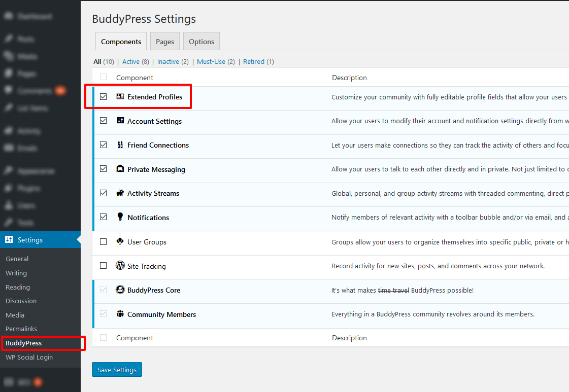Click the disabled Community Members checkbox
The height and width of the screenshot is (392, 569).
coord(104,314)
